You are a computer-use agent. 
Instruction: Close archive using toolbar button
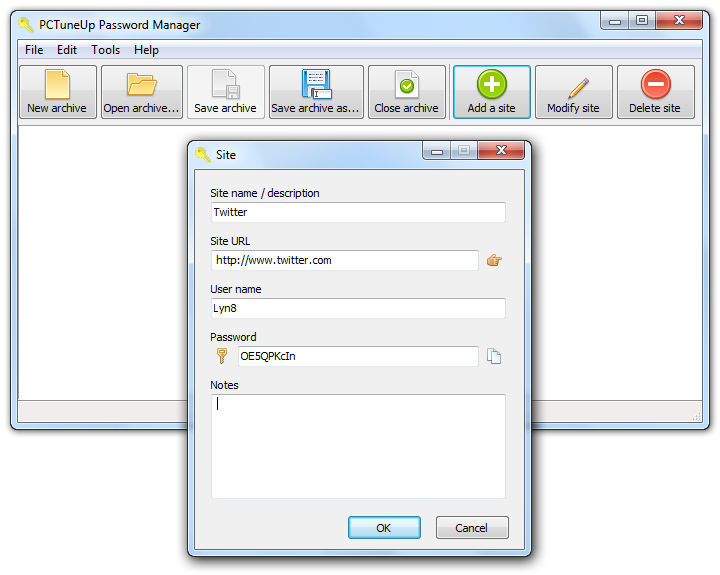point(407,92)
